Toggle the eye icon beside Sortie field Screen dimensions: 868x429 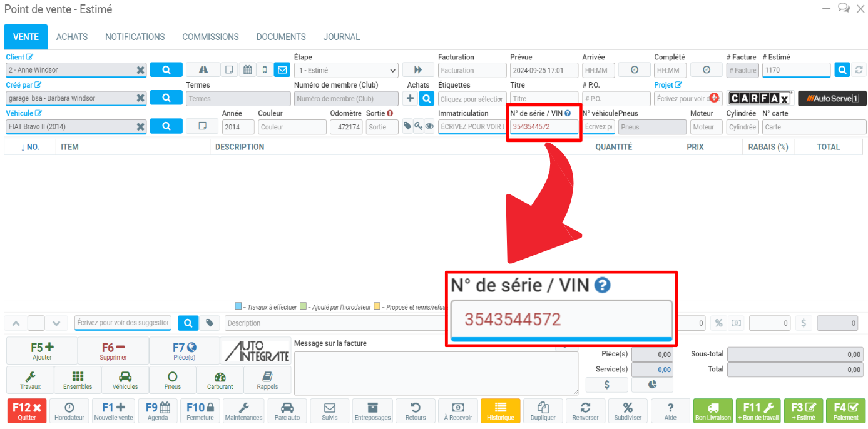click(x=429, y=126)
